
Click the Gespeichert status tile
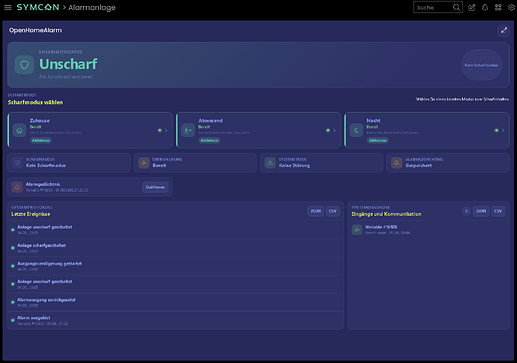(x=448, y=163)
